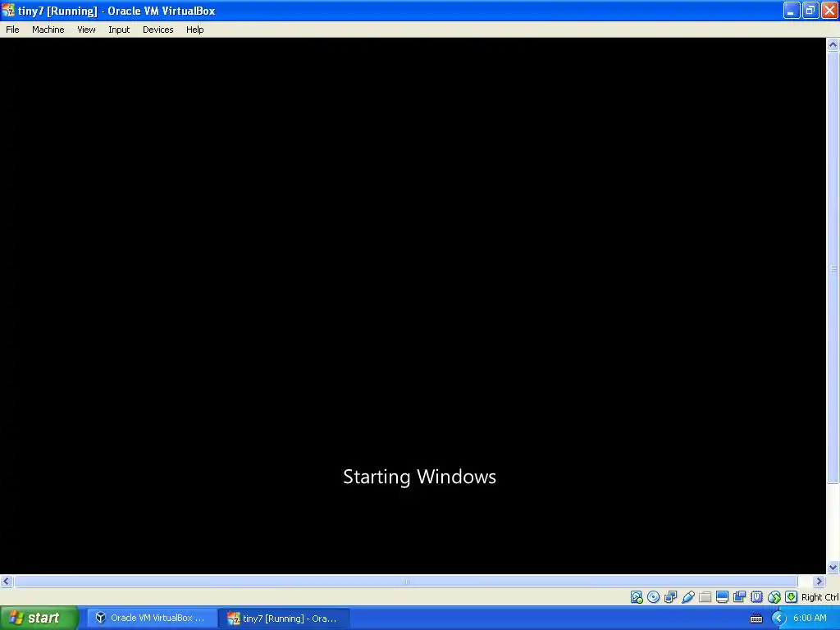Open the Input menu
Image resolution: width=840 pixels, height=630 pixels.
119,30
